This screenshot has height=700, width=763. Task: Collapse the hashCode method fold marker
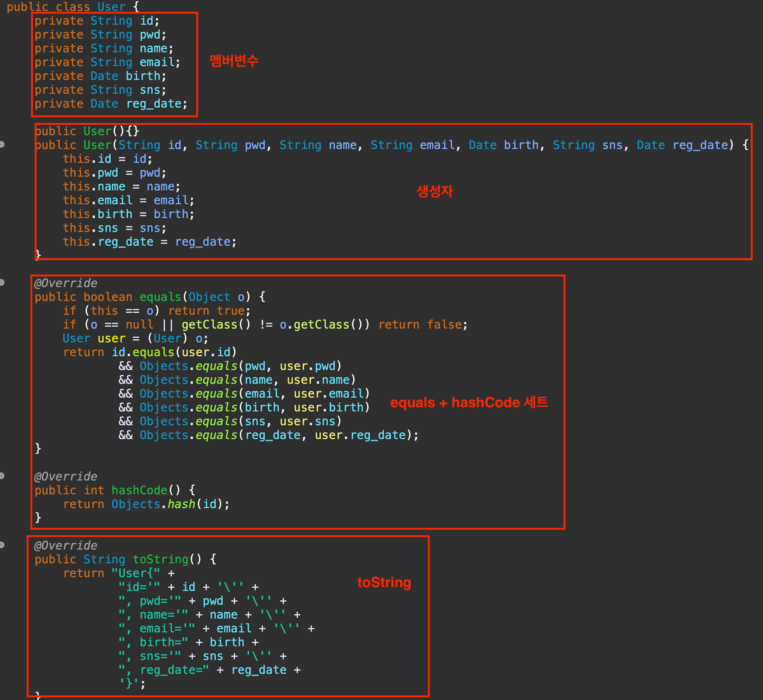(2, 476)
